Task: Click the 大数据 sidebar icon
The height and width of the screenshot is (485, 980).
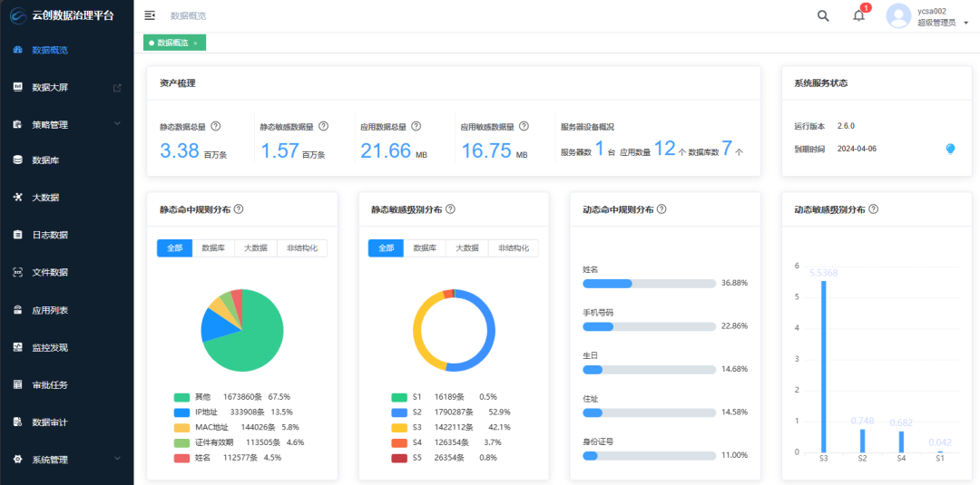Action: [17, 198]
